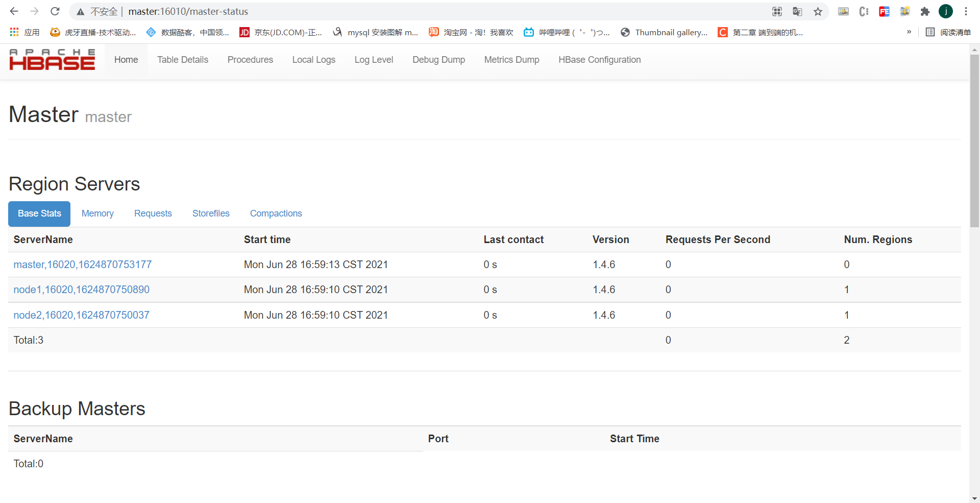The image size is (980, 503).
Task: View HBase Configuration page
Action: (599, 60)
